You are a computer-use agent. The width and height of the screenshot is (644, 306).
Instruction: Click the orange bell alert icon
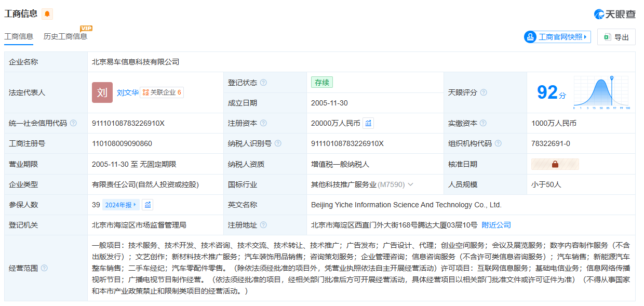point(47,14)
